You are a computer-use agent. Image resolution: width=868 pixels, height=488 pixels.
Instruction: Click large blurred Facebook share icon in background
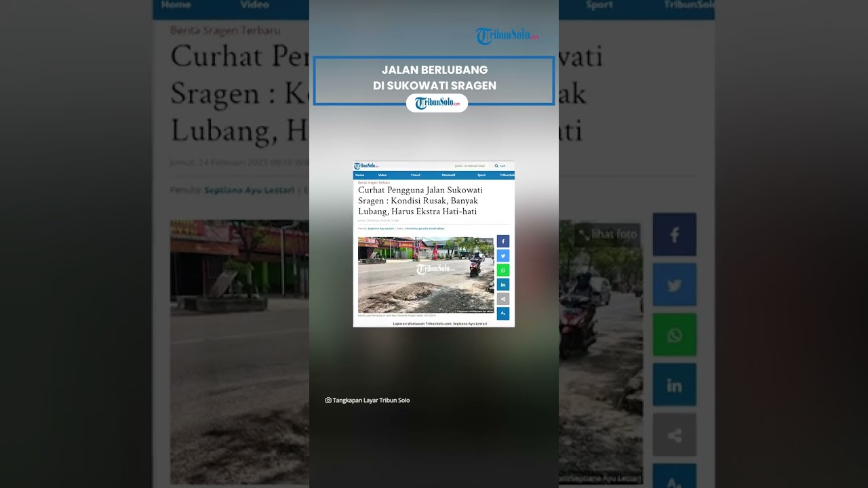tap(675, 235)
